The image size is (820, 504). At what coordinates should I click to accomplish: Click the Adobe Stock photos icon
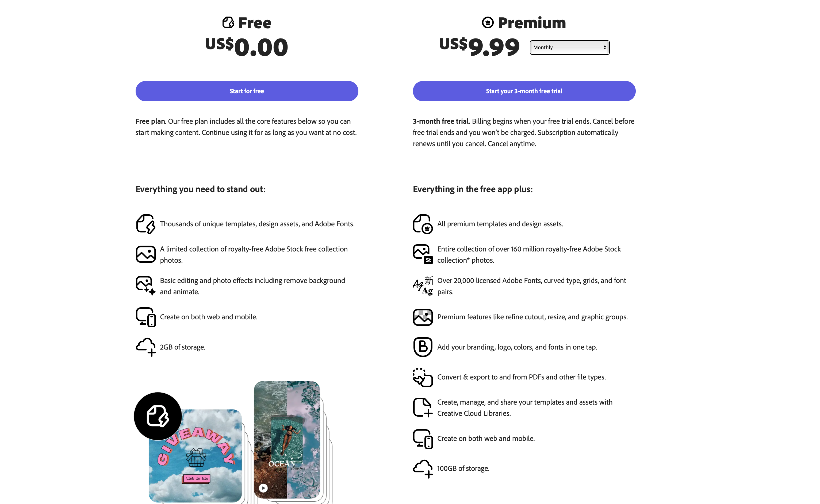coord(423,254)
